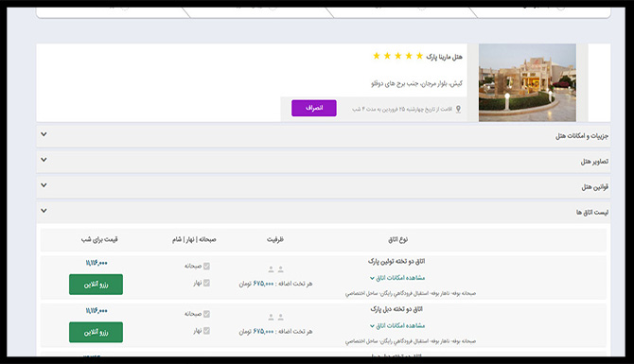Click the room name اتاق دو تخته توئین پارک
Screen dimensions: 634x364
[x=396, y=261]
